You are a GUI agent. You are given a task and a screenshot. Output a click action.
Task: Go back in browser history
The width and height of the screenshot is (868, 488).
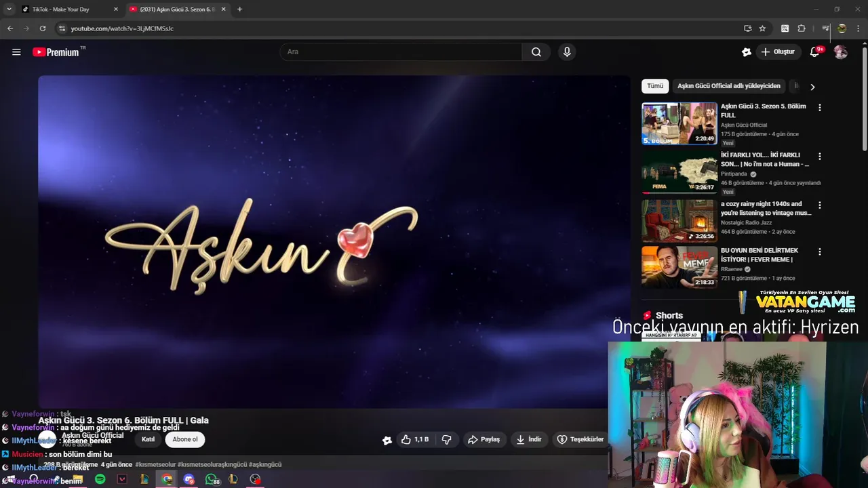tap(10, 28)
